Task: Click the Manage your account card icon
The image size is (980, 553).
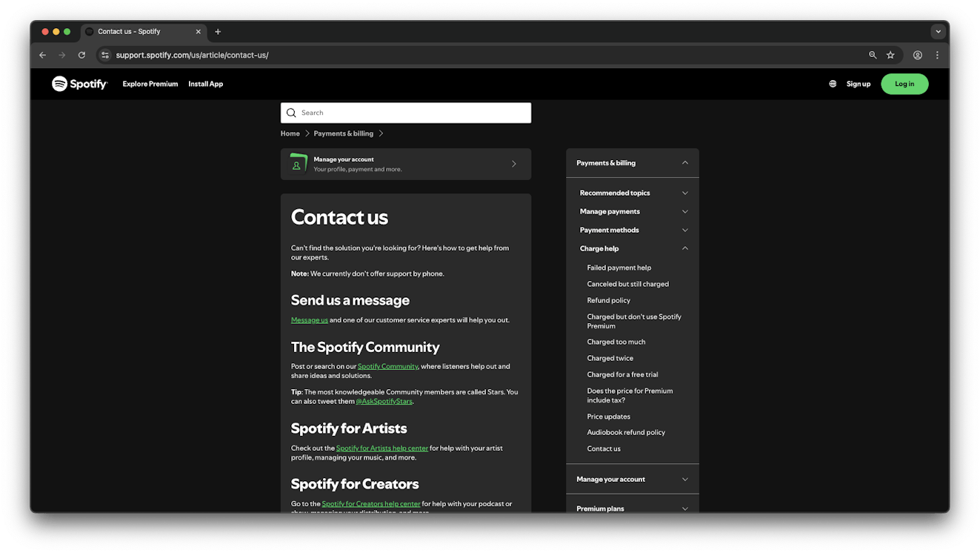Action: pyautogui.click(x=298, y=164)
